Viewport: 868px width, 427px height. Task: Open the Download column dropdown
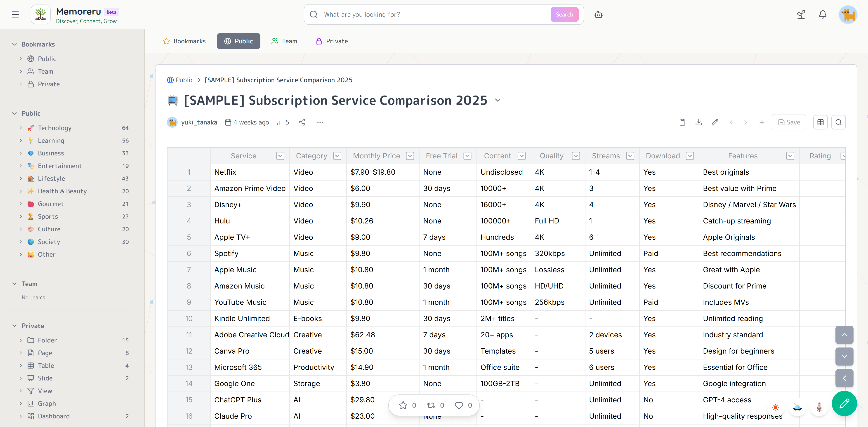(x=690, y=156)
